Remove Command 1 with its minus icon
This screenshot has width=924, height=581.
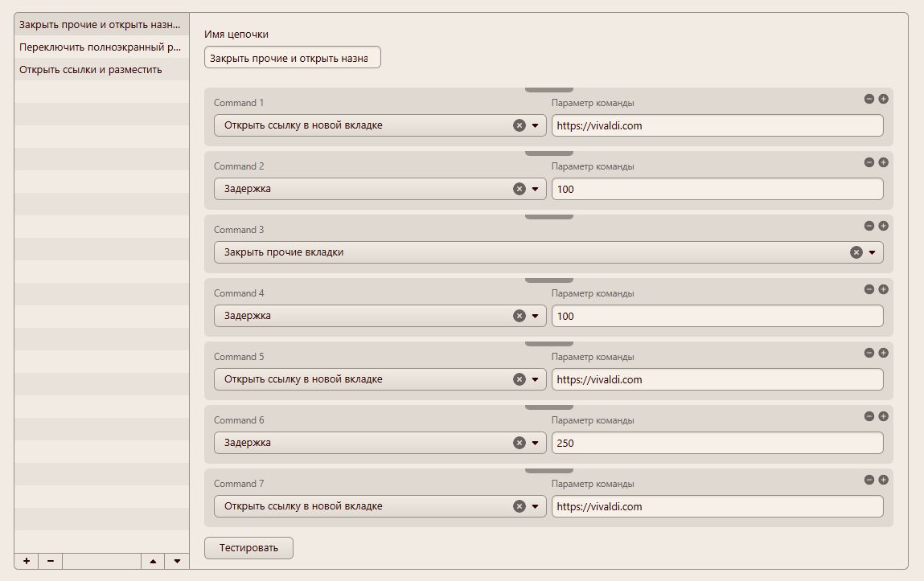tap(869, 99)
